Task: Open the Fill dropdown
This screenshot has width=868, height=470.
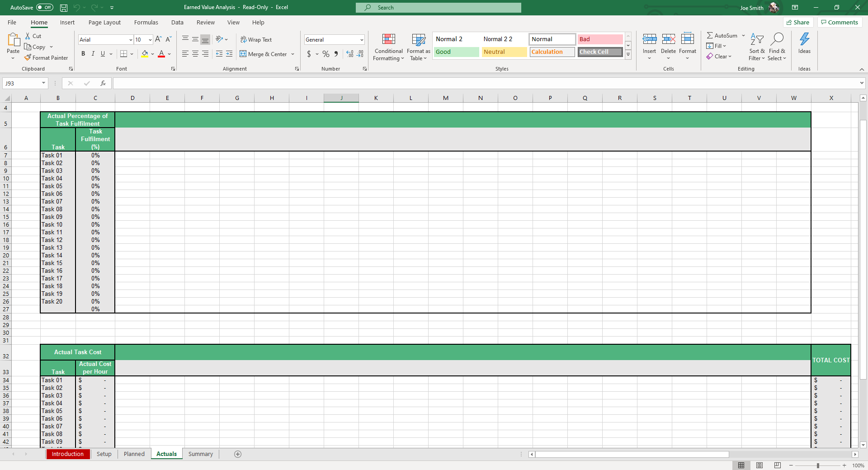Action: 717,46
